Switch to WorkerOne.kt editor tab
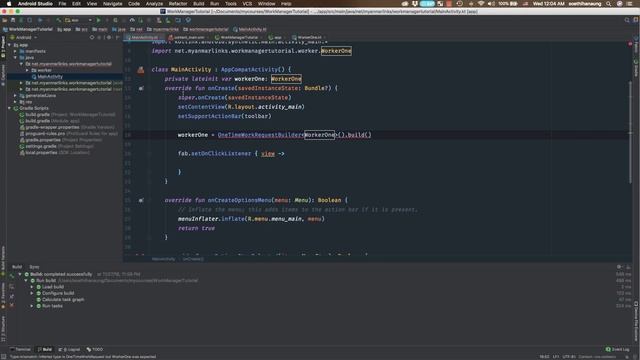640x360 pixels. tap(309, 38)
